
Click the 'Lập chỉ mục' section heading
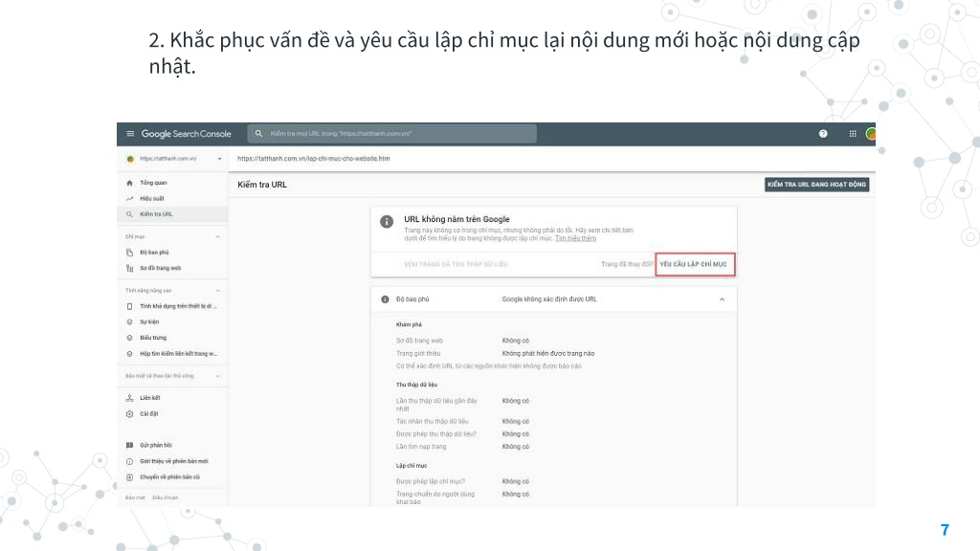coord(412,466)
